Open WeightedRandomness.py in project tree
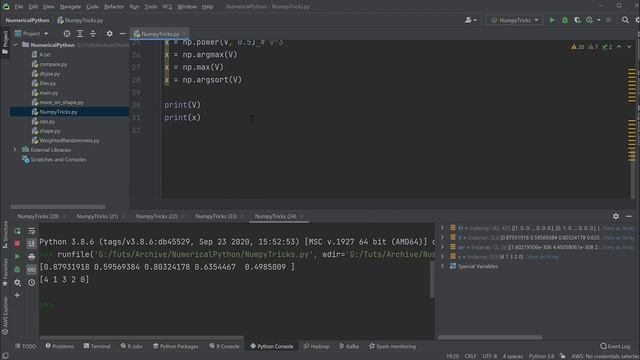The width and height of the screenshot is (640, 360). pos(69,140)
